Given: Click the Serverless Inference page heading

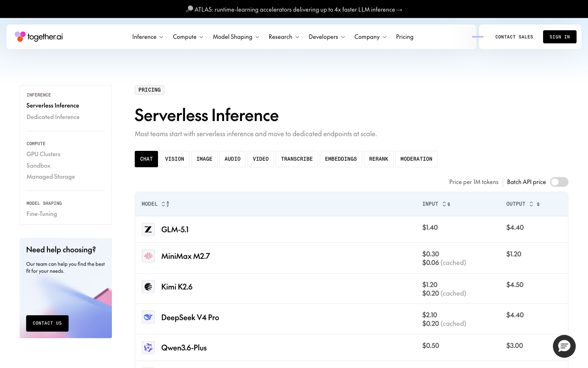Looking at the screenshot, I should click(x=207, y=115).
